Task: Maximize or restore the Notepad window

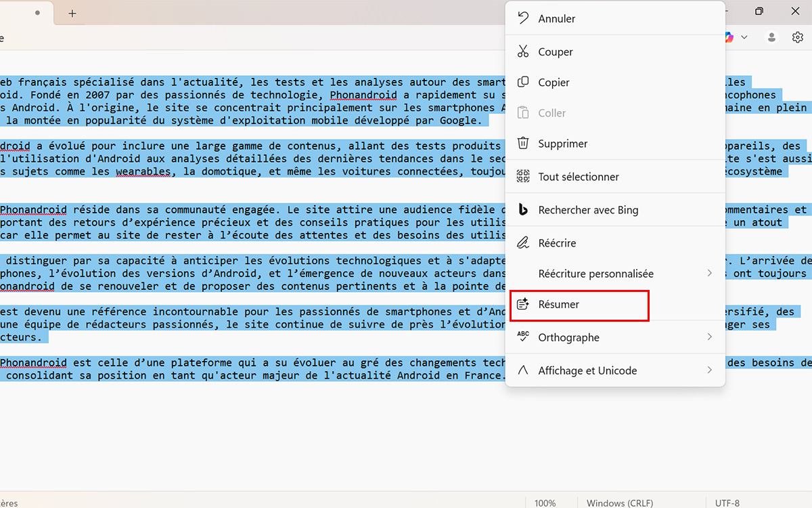Action: coord(759,12)
